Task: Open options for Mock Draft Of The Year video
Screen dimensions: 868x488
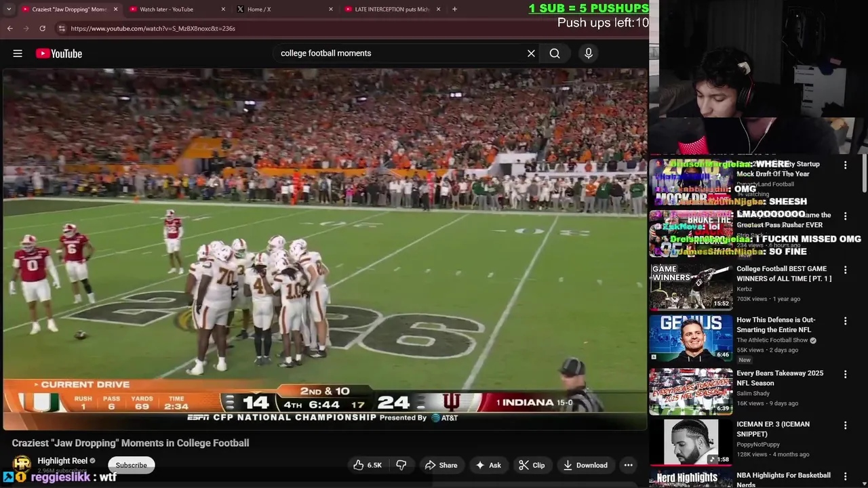Action: (x=845, y=165)
